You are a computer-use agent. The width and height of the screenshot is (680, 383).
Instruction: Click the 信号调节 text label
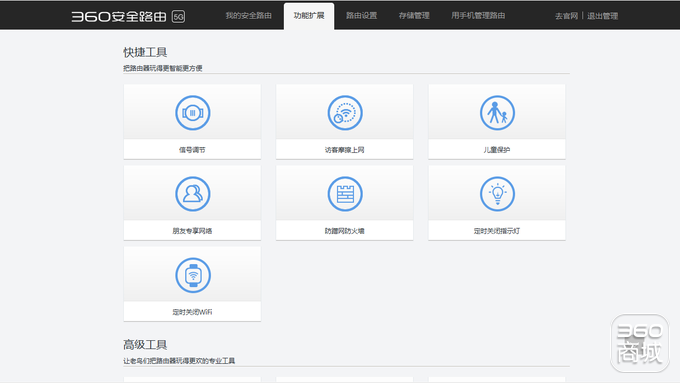coord(192,150)
